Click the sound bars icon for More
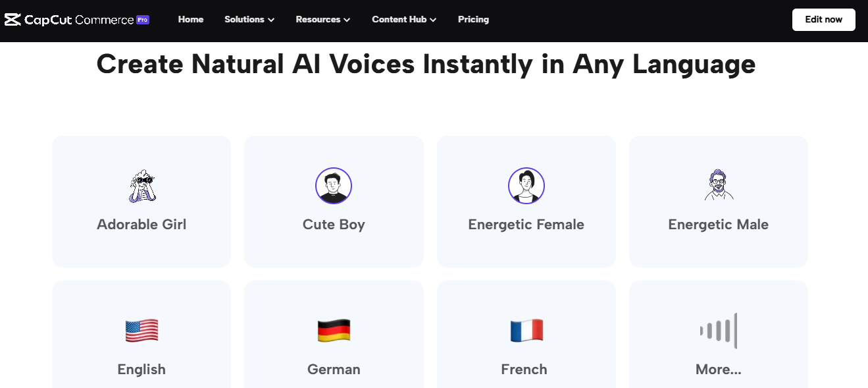Image resolution: width=868 pixels, height=388 pixels. [719, 331]
